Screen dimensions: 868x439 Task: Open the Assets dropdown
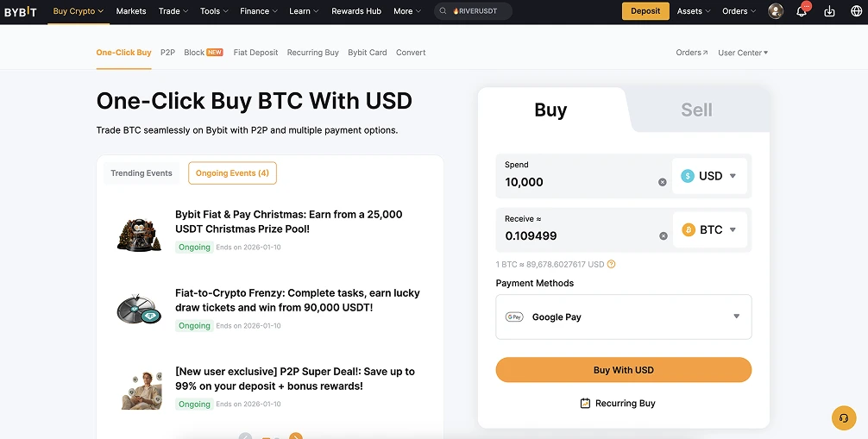tap(694, 11)
